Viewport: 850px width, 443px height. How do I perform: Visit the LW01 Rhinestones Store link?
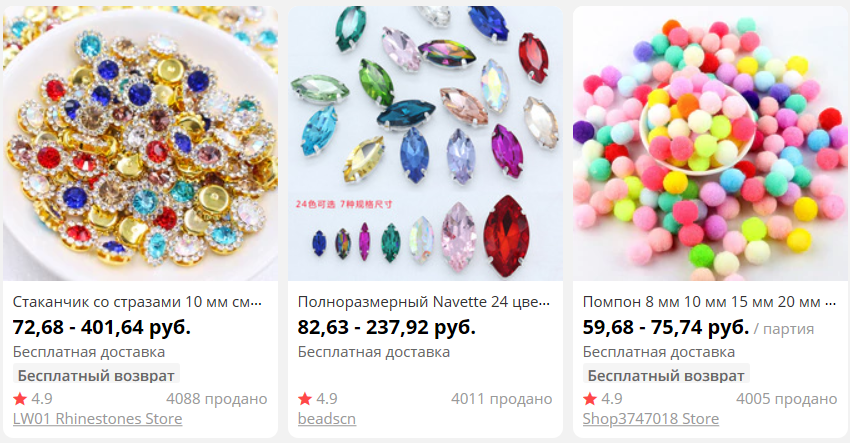pyautogui.click(x=98, y=419)
